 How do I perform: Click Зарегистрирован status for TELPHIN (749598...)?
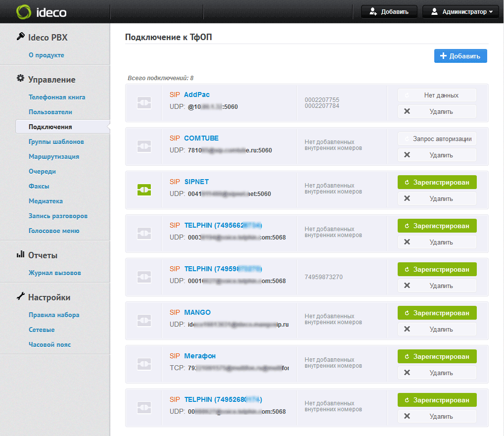tap(437, 269)
